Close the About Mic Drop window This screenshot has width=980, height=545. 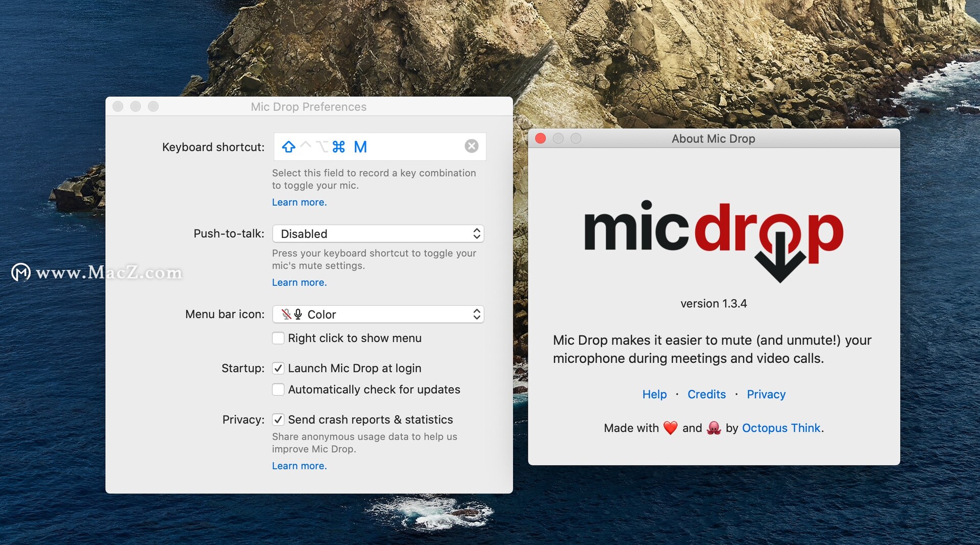pyautogui.click(x=541, y=138)
